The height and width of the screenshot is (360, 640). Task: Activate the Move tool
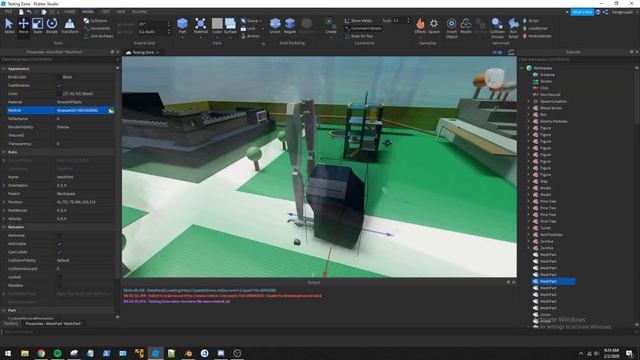coord(23,25)
